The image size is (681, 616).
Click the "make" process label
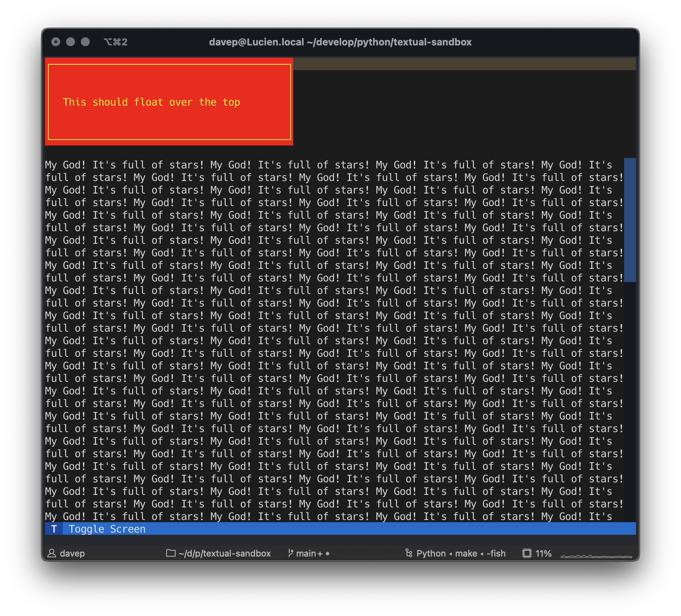point(466,553)
